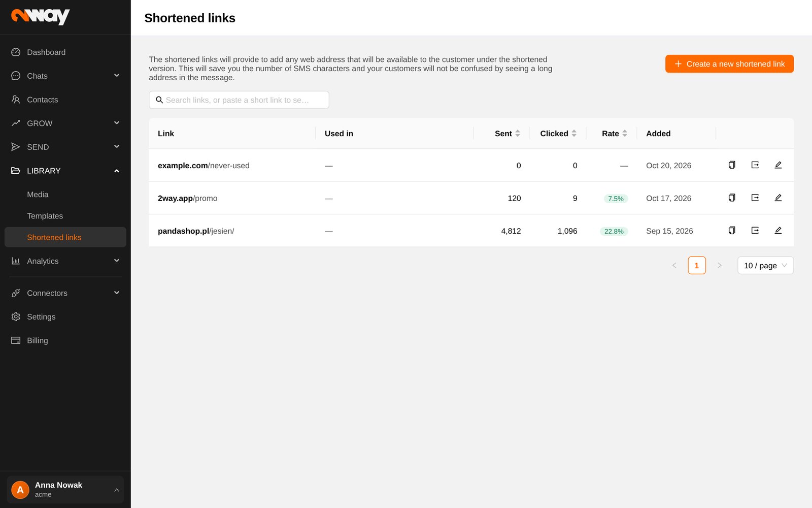Click the 7.5% rate badge
This screenshot has width=812, height=508.
pos(616,199)
